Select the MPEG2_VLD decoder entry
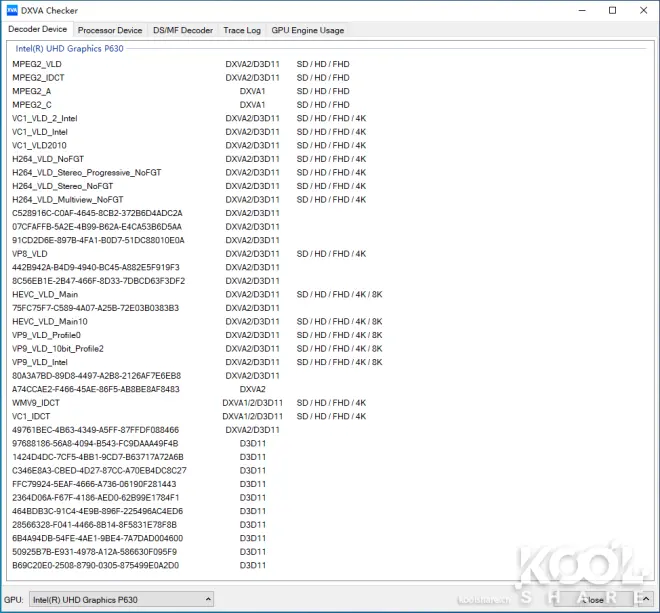 [x=37, y=64]
